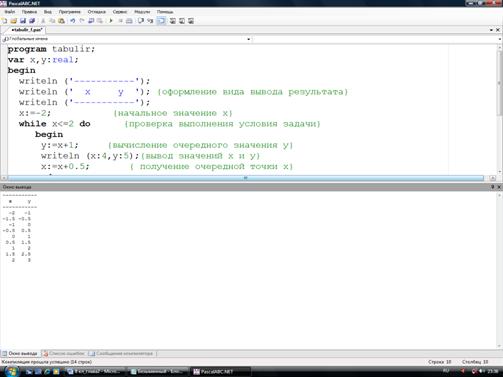Switch to the Сообщения компилятора tab

click(121, 353)
